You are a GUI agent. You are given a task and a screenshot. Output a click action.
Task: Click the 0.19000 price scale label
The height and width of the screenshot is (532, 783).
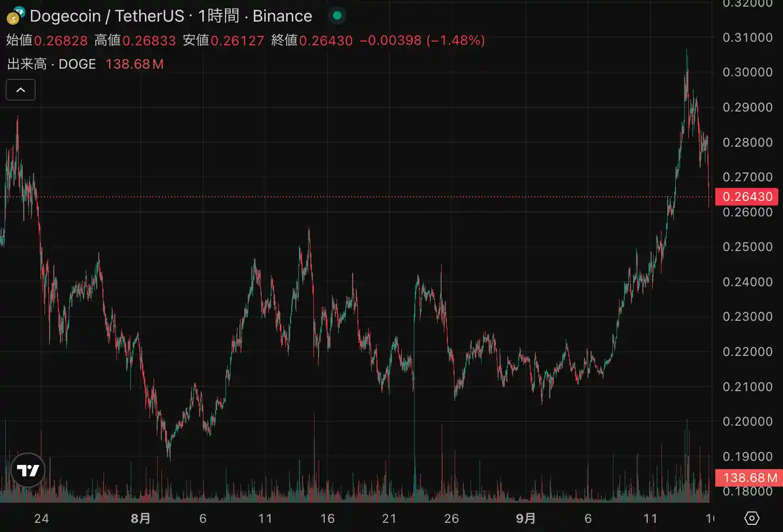tap(748, 456)
